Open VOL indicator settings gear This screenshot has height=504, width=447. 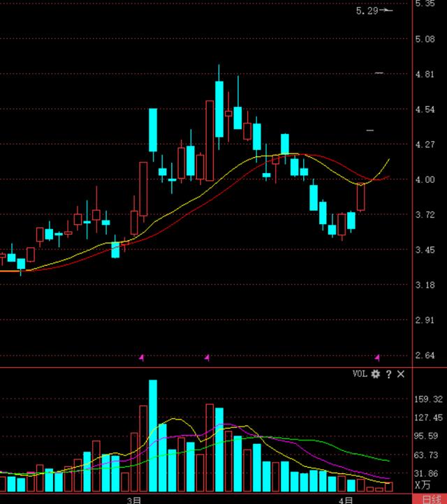coord(376,374)
